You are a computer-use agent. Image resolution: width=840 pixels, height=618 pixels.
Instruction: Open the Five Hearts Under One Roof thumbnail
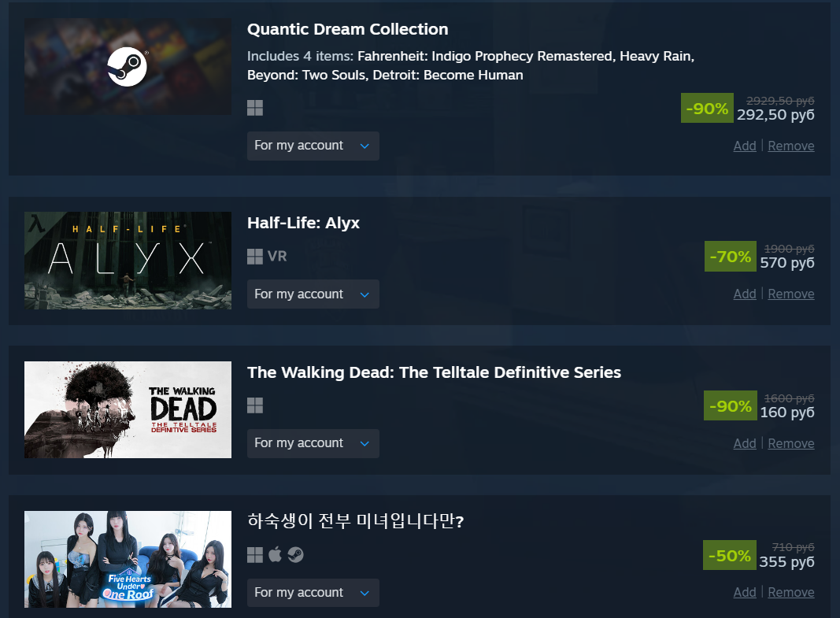coord(128,559)
